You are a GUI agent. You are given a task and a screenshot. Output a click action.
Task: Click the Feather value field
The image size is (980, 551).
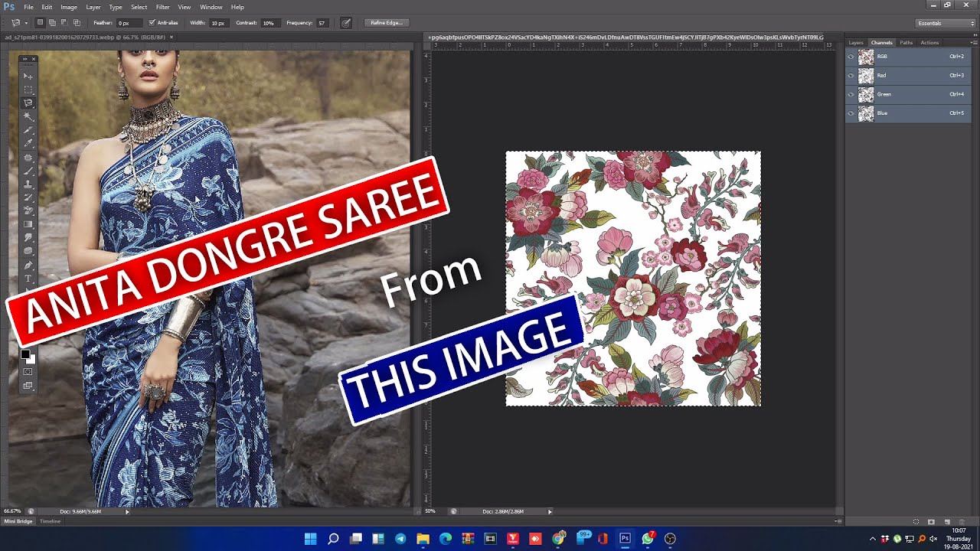coord(129,23)
